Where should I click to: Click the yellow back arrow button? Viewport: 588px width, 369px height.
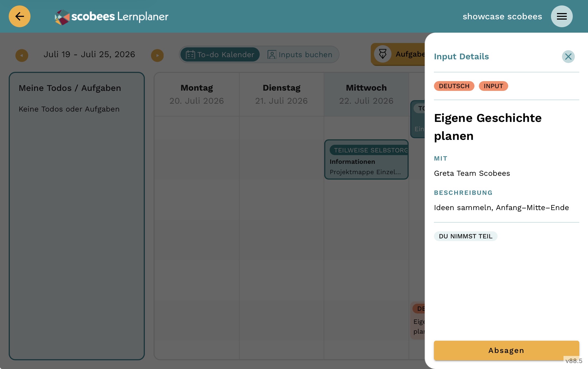(19, 16)
